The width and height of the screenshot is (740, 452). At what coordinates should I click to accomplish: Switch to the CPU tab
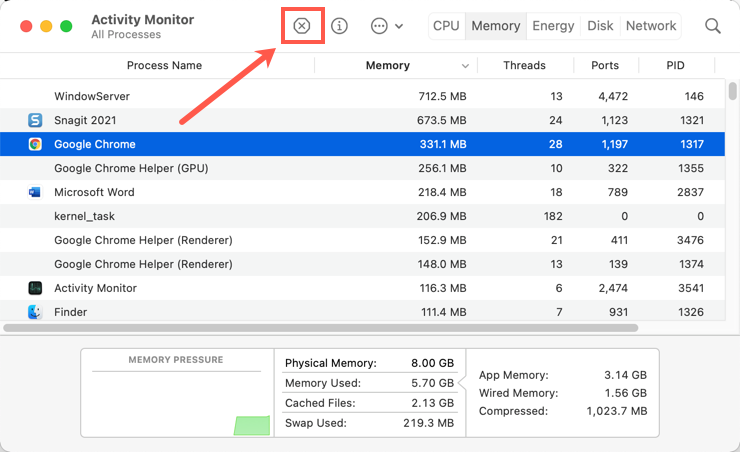coord(446,25)
